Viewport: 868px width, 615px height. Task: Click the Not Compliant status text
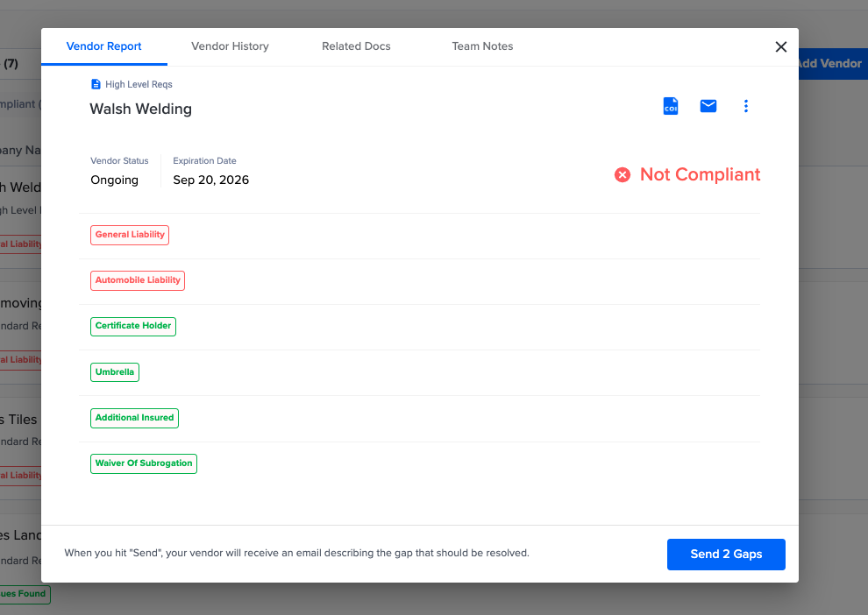coord(700,174)
